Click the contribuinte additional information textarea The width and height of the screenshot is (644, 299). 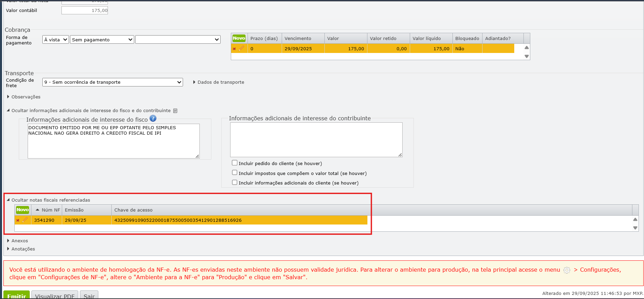tap(316, 140)
